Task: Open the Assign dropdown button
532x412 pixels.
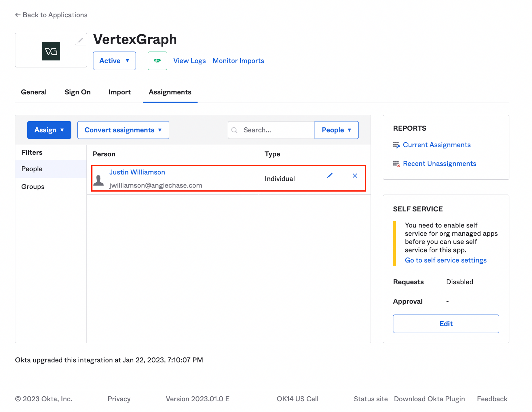Action: point(49,130)
